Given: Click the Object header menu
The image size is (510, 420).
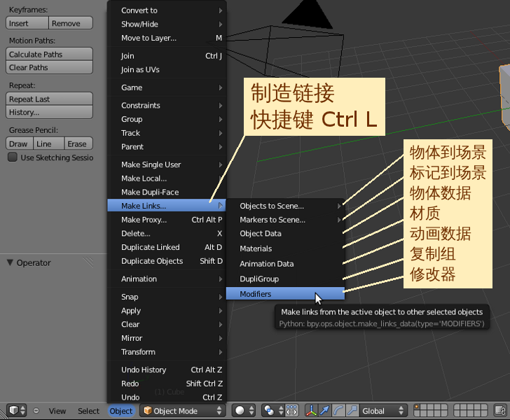Looking at the screenshot, I should [x=121, y=411].
